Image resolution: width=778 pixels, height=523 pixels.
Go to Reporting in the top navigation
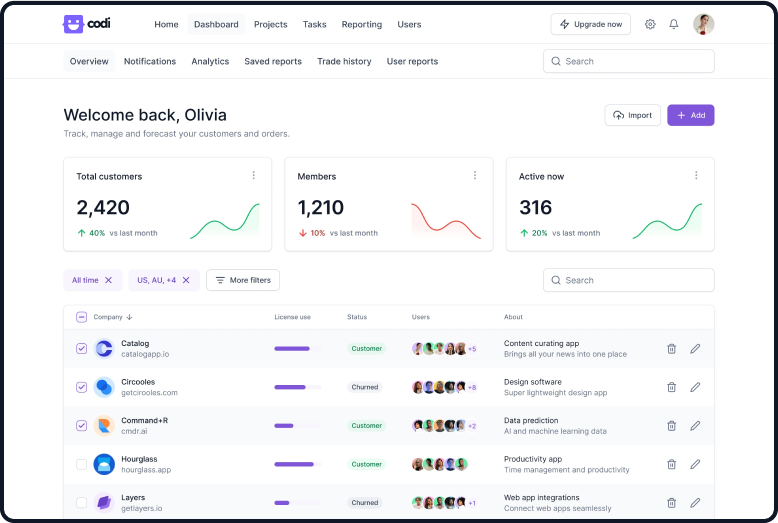point(361,24)
